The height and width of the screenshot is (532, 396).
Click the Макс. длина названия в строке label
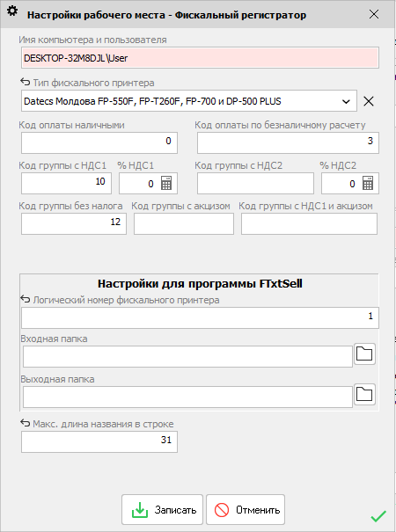point(103,424)
